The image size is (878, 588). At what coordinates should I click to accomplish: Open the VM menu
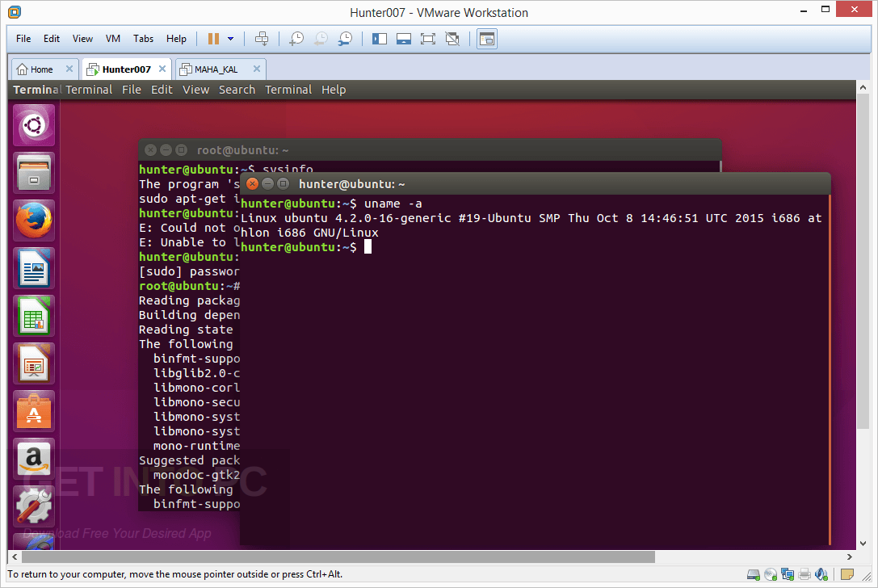click(113, 39)
